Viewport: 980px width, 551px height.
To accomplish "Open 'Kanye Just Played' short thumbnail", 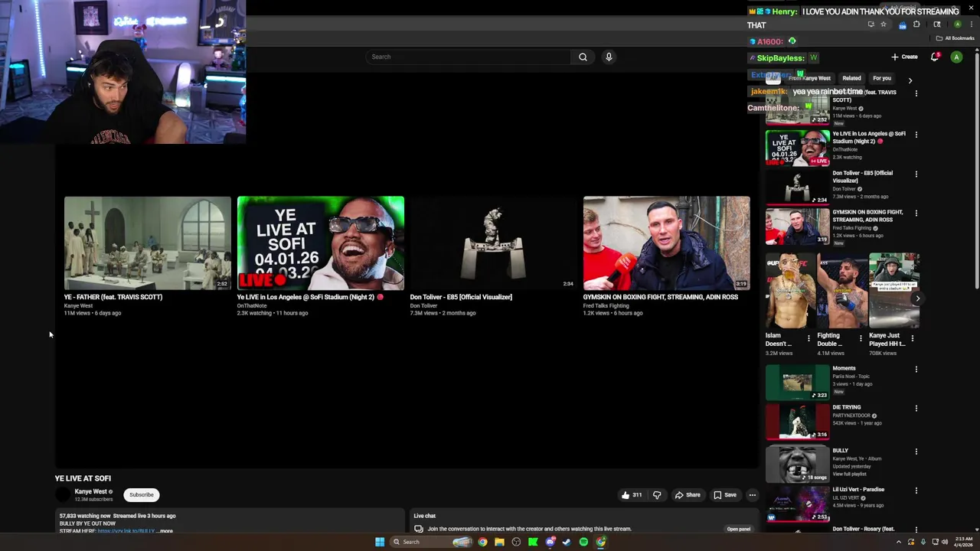I will pyautogui.click(x=893, y=291).
